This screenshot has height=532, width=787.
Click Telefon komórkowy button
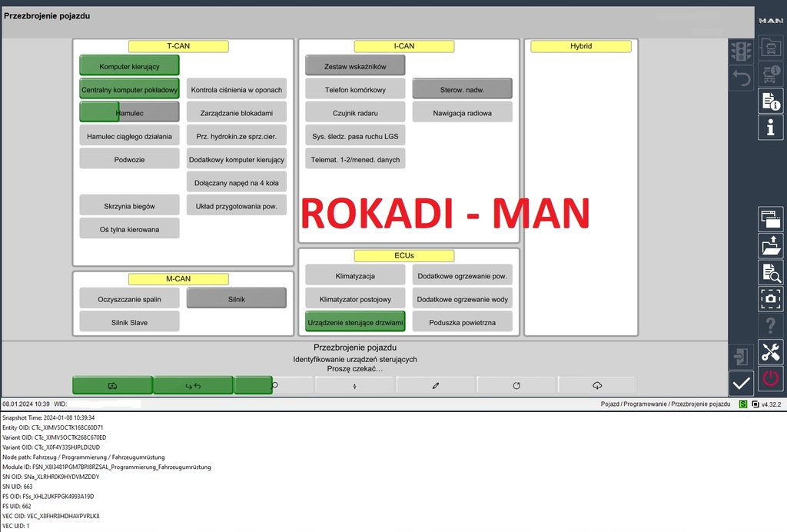tap(355, 89)
